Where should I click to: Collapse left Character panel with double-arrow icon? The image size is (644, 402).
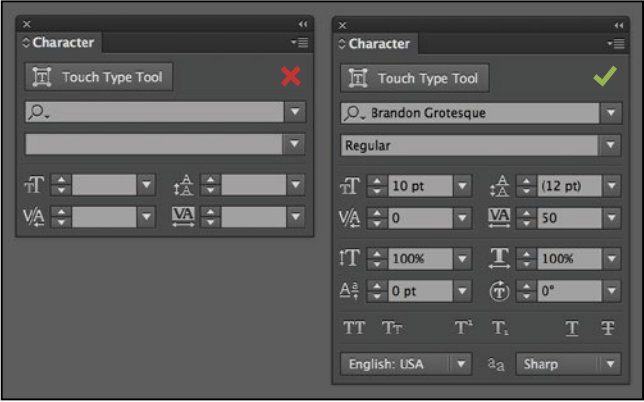click(x=303, y=24)
